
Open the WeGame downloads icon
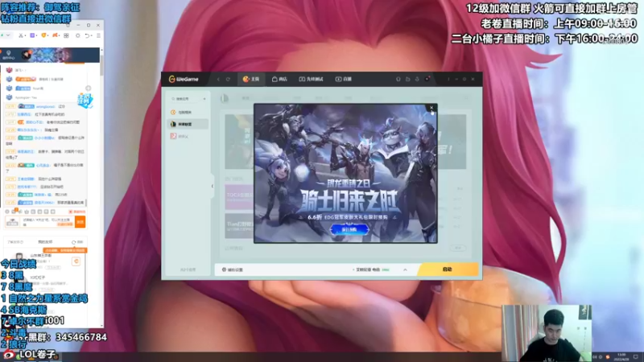(417, 79)
